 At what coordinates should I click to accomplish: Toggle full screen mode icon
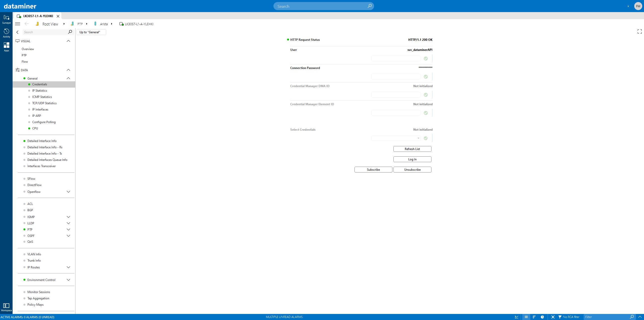coord(640,31)
